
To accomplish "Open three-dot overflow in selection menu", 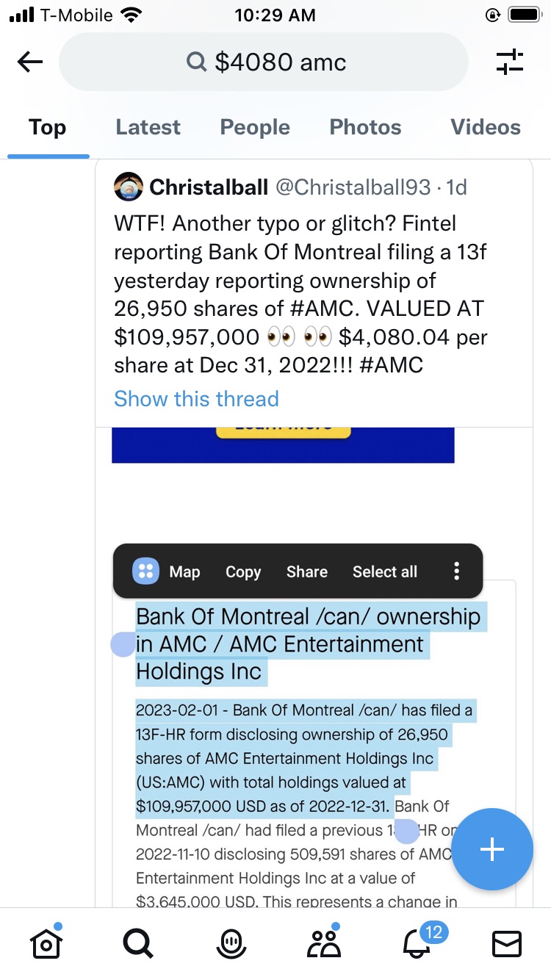I will [x=456, y=571].
